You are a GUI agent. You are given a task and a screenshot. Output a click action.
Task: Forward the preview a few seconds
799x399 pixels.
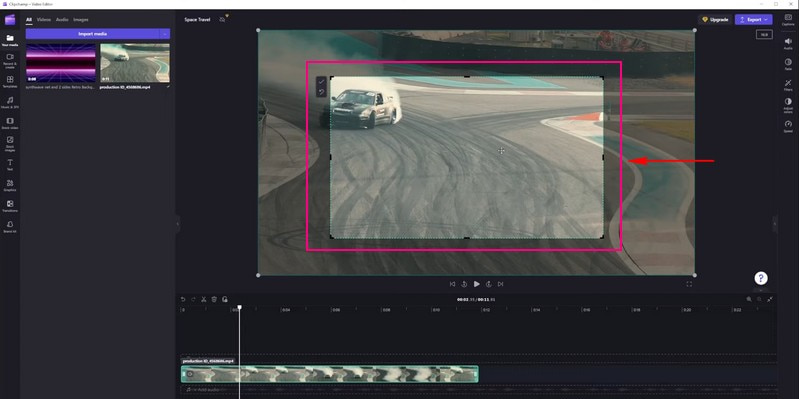coord(488,284)
